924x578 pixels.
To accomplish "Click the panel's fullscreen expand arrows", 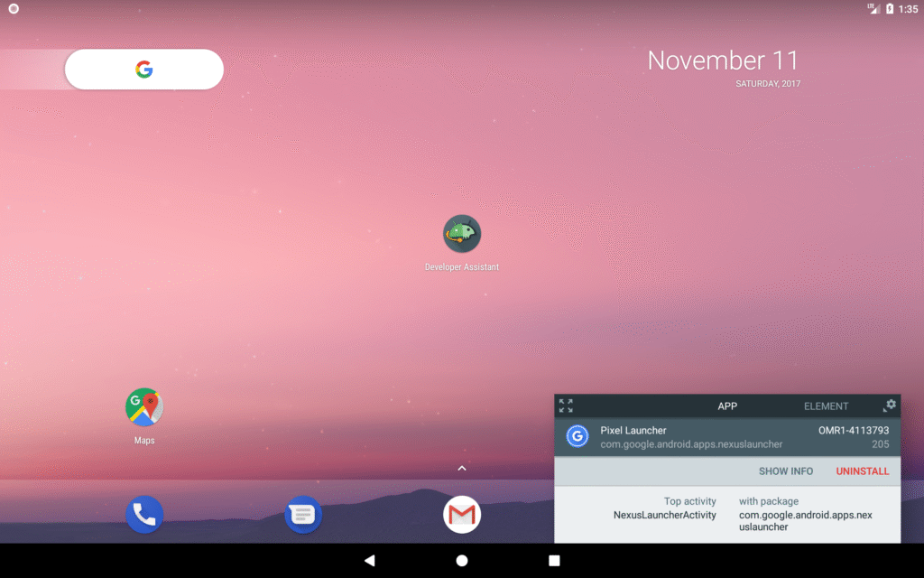I will (x=566, y=406).
